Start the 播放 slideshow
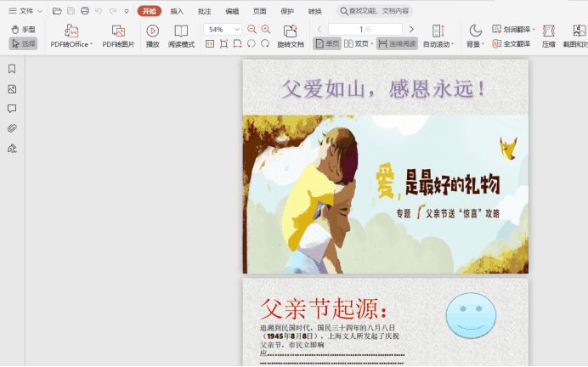The image size is (588, 367). 153,36
